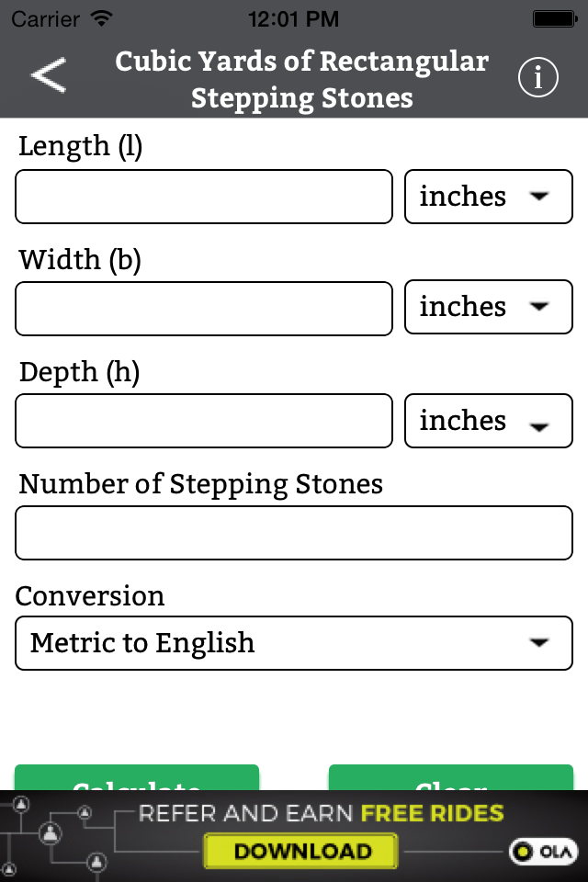Click into the Length (l) input field

[x=203, y=197]
